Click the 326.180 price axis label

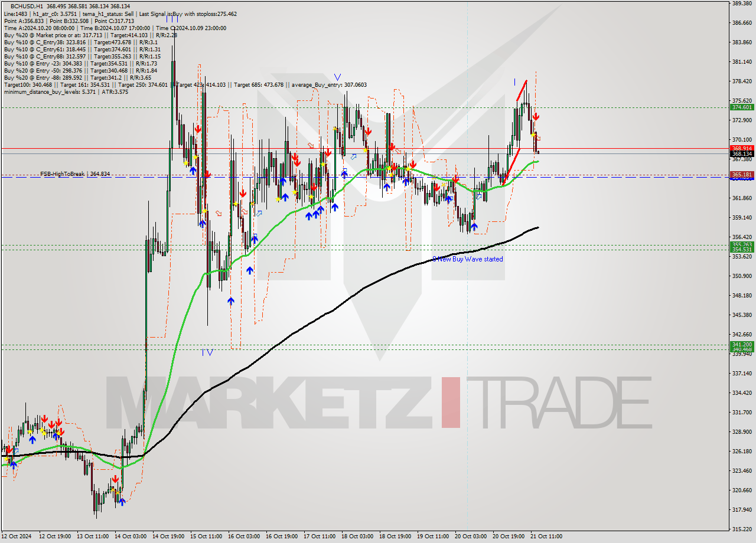coord(742,452)
